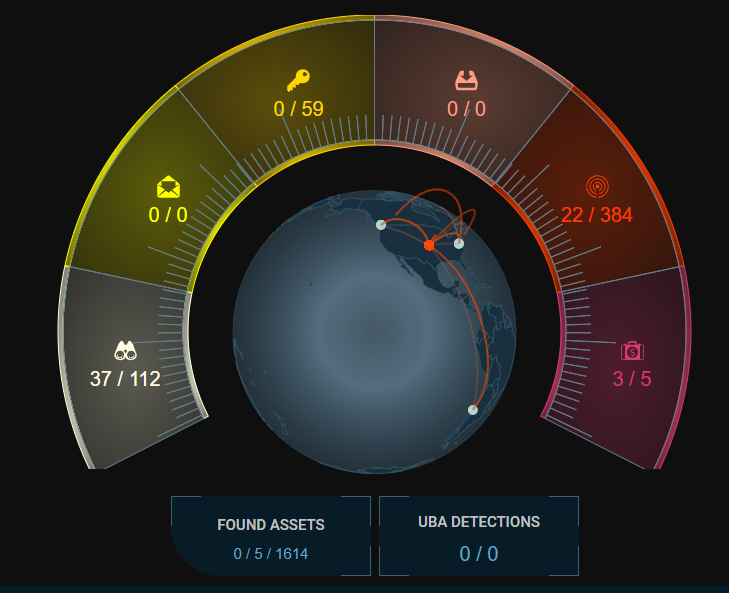Select the yellow key icon
Image resolution: width=729 pixels, height=593 pixels.
pyautogui.click(x=299, y=80)
